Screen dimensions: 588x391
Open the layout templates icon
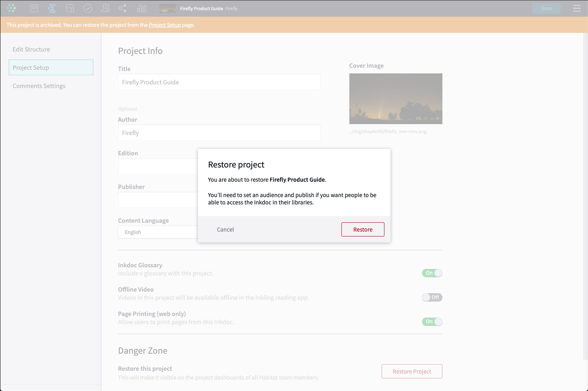point(70,8)
